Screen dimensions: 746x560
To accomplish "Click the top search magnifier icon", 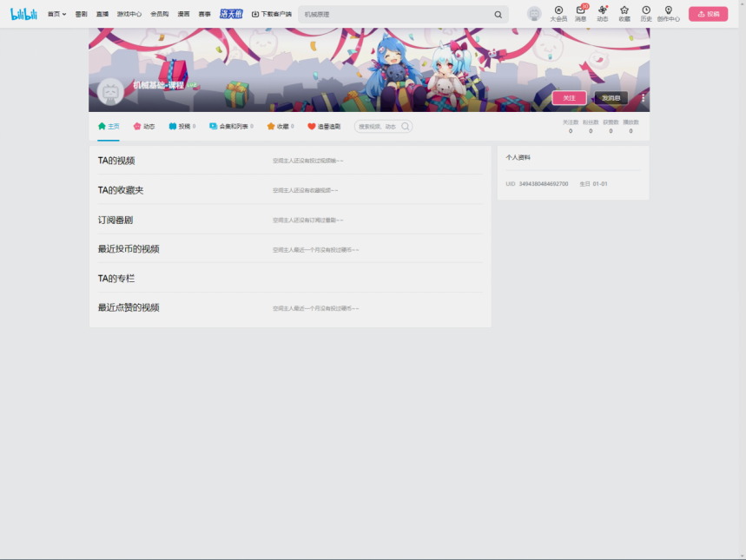I will point(498,15).
